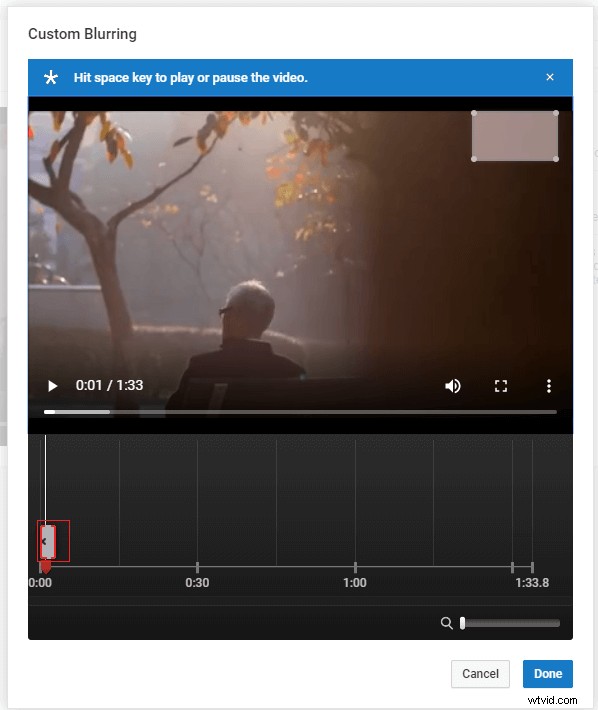Mute the video volume speaker icon
Viewport: 598px width, 710px height.
coord(452,386)
